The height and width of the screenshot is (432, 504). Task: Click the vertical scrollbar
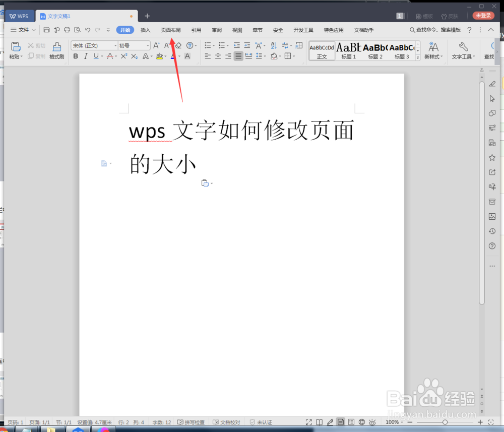(x=481, y=193)
